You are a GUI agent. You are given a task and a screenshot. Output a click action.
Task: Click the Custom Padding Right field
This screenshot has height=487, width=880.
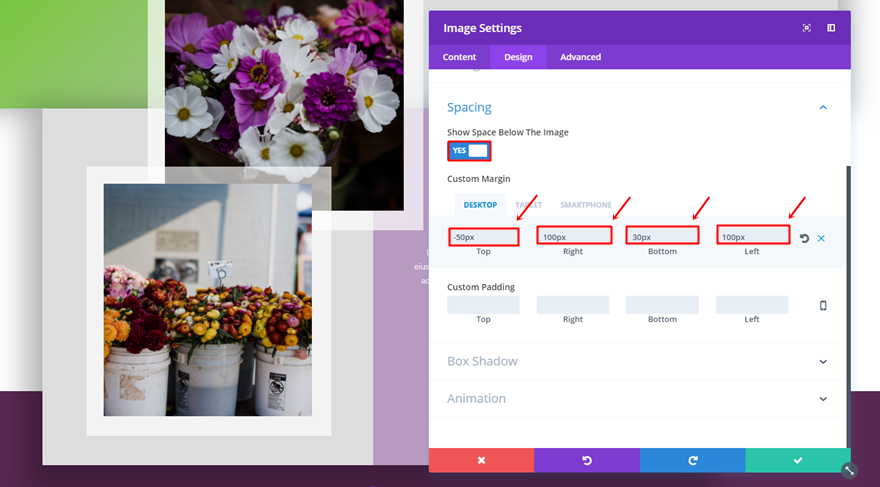coord(573,305)
